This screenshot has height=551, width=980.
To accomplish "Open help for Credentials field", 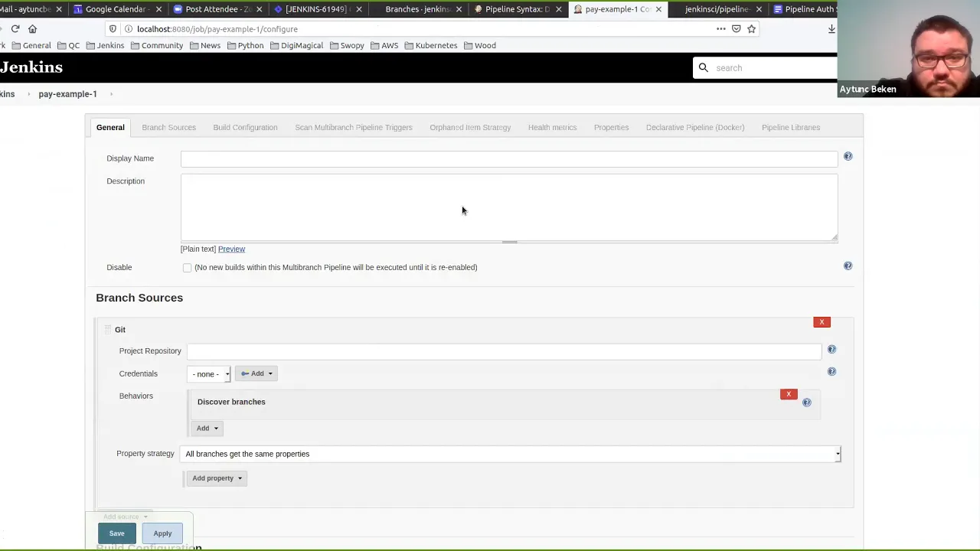I will [x=831, y=371].
